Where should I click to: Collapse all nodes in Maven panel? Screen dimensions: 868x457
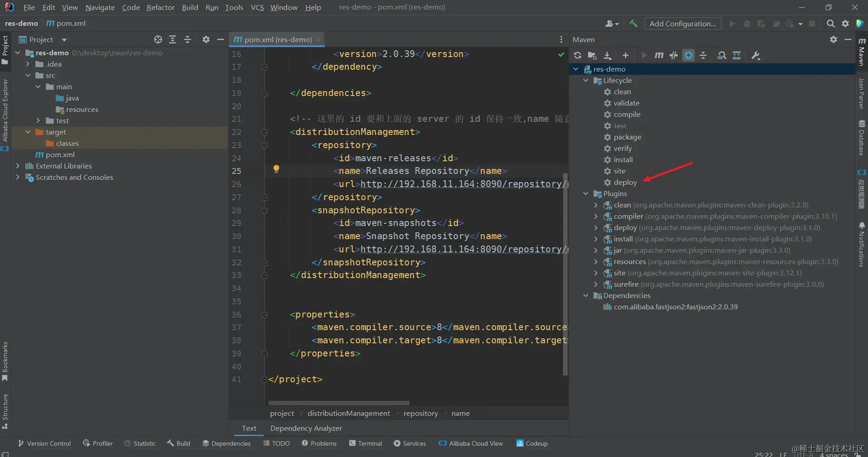pyautogui.click(x=703, y=55)
